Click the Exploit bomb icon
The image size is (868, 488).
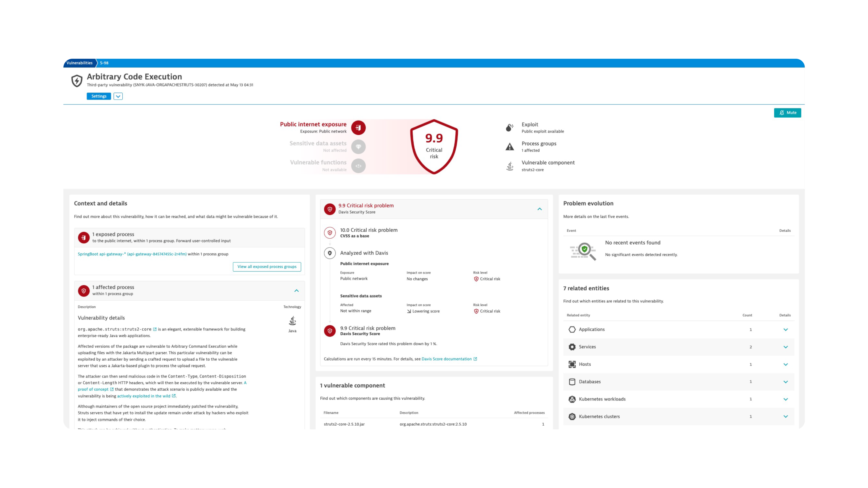click(x=509, y=128)
